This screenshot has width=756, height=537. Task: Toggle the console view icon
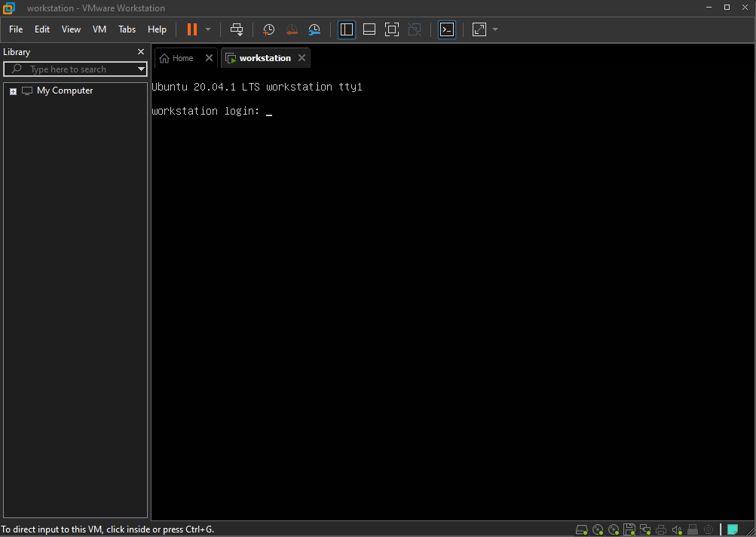(447, 29)
